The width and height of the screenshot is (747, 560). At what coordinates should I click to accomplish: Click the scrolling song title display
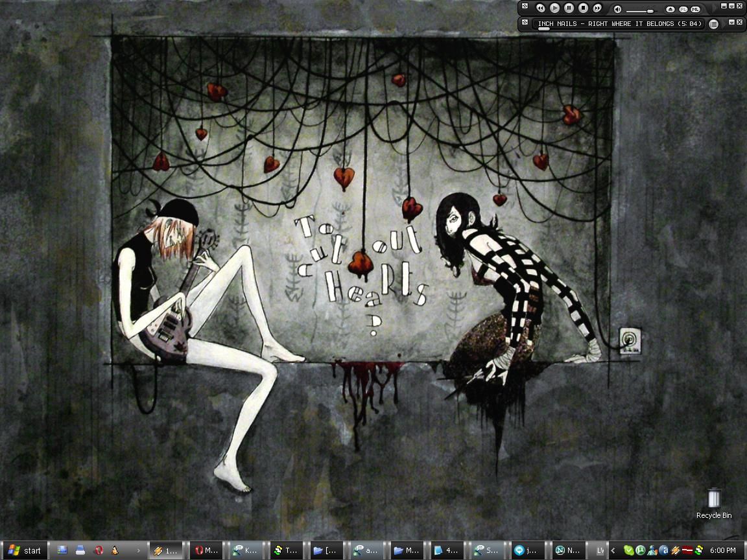coord(619,23)
